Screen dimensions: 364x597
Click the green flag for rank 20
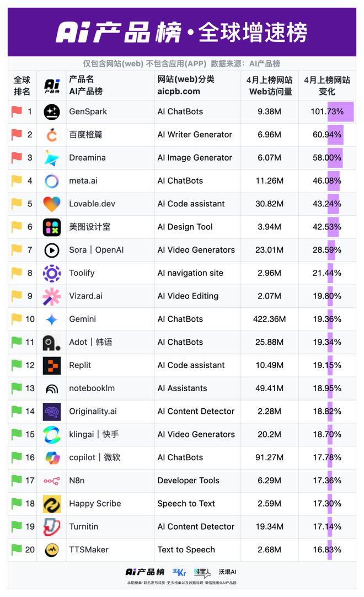pos(17,550)
